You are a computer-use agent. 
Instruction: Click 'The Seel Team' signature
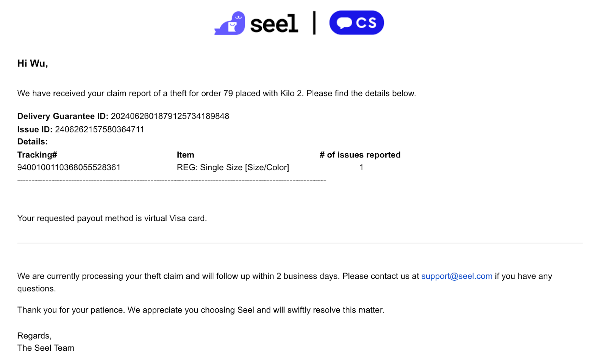46,348
